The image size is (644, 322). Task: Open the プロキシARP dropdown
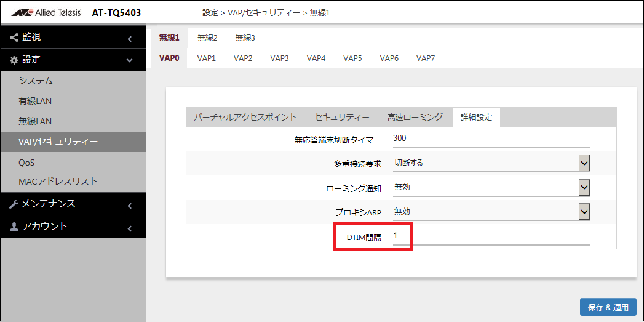click(x=584, y=212)
